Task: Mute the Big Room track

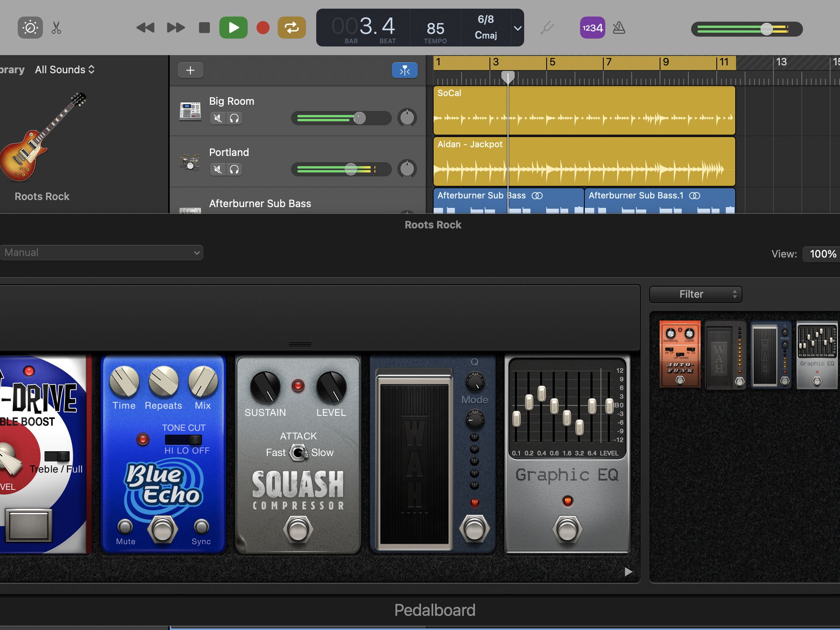Action: 218,118
